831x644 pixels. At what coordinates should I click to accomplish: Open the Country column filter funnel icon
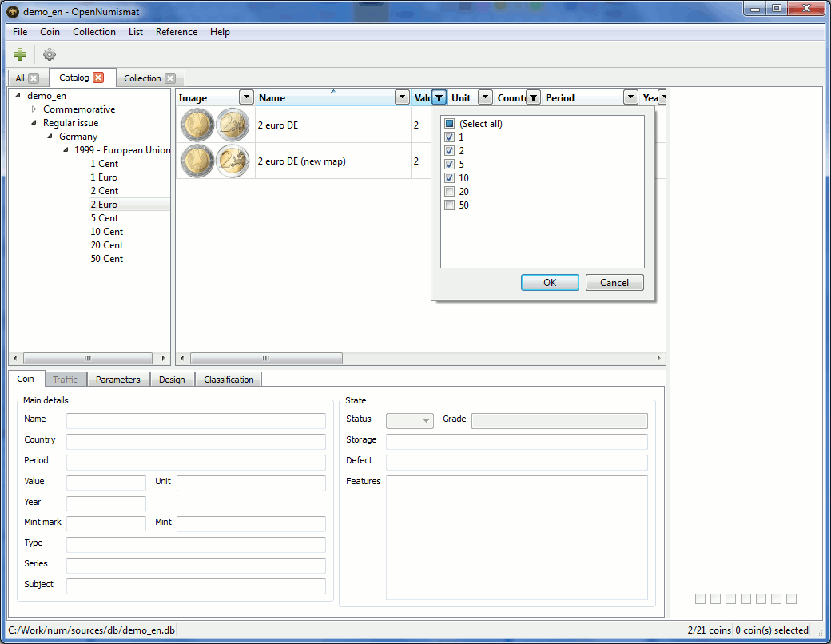click(533, 97)
